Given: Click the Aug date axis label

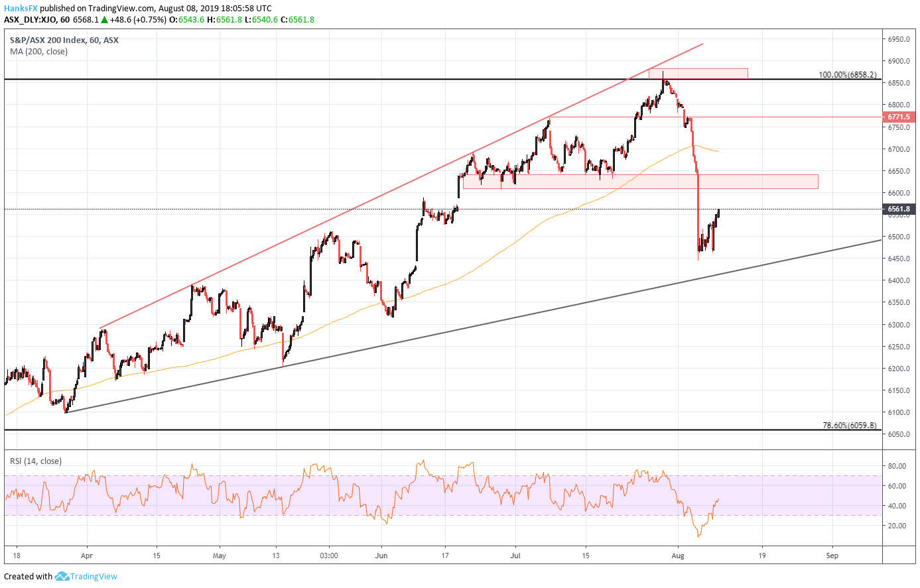Looking at the screenshot, I should click(677, 556).
